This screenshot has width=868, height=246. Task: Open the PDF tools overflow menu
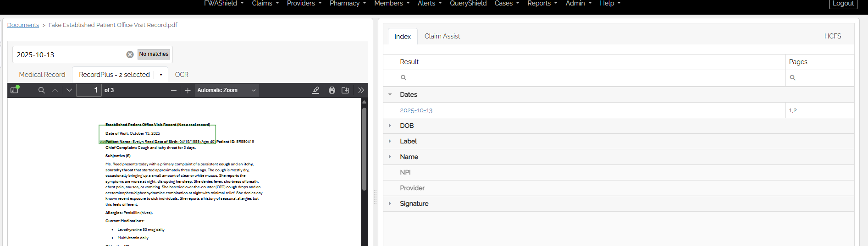tap(361, 90)
